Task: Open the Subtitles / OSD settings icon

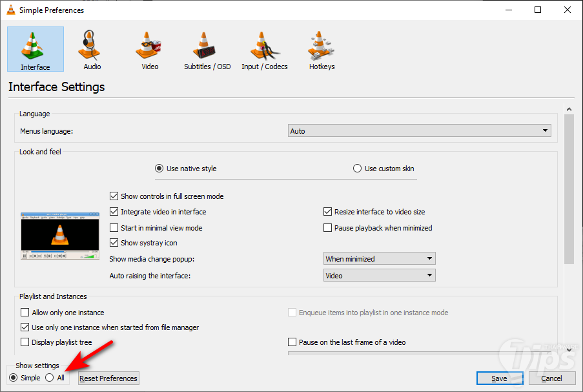Action: click(204, 45)
